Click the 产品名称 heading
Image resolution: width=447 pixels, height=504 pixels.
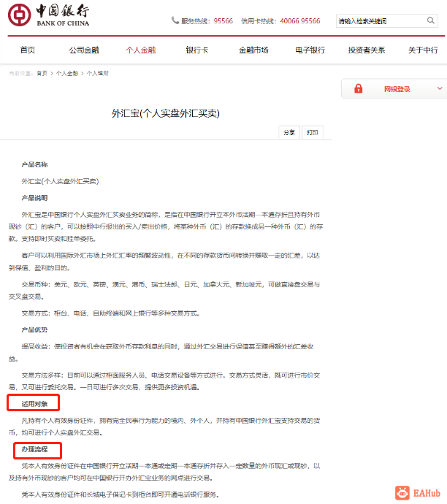pyautogui.click(x=34, y=164)
